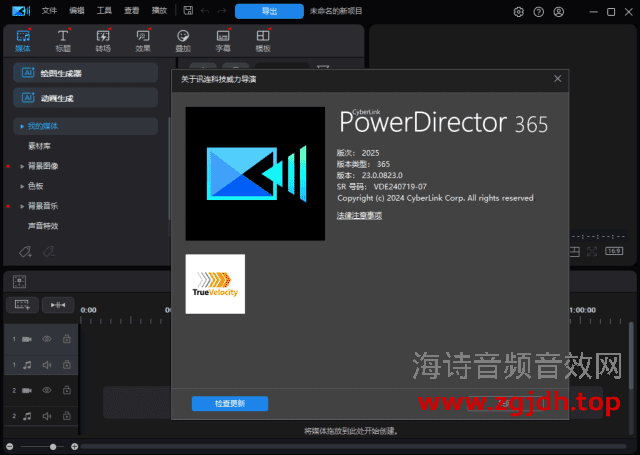Click the preview layout grid icon
This screenshot has height=455, width=640.
574,251
